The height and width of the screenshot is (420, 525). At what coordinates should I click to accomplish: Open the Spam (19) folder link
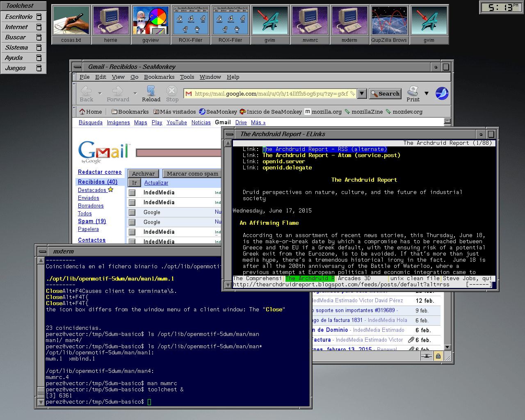point(92,221)
